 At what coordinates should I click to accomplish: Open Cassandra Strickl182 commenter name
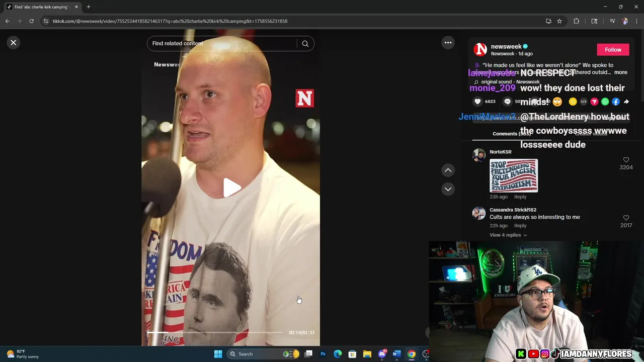[513, 210]
